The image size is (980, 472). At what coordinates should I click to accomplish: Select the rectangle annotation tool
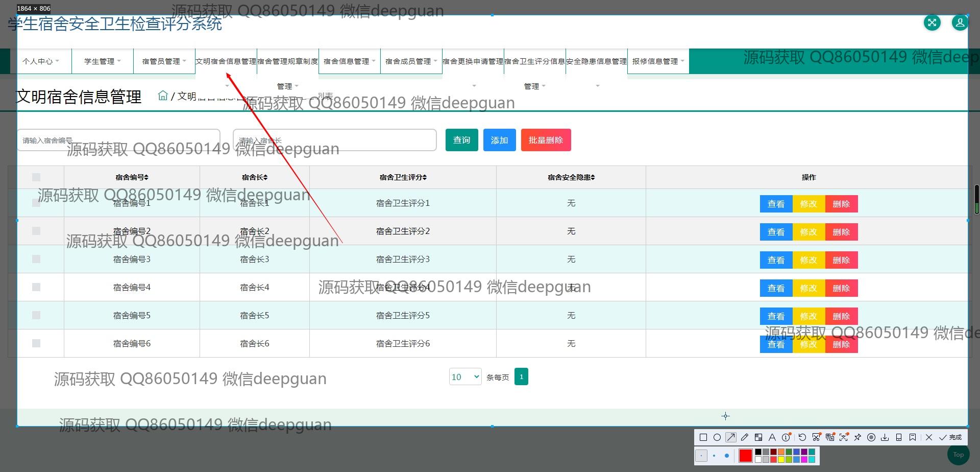(x=703, y=437)
